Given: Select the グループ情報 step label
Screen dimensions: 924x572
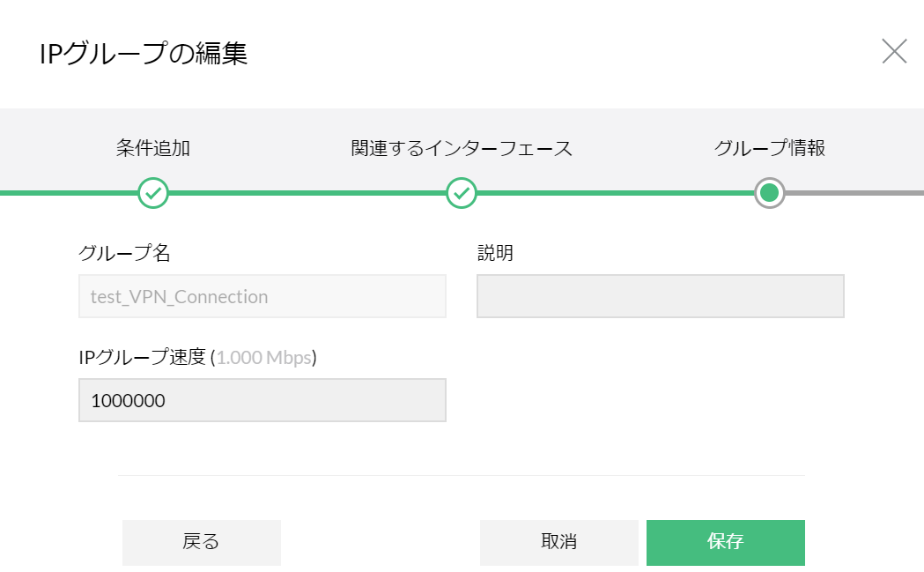Looking at the screenshot, I should (769, 148).
